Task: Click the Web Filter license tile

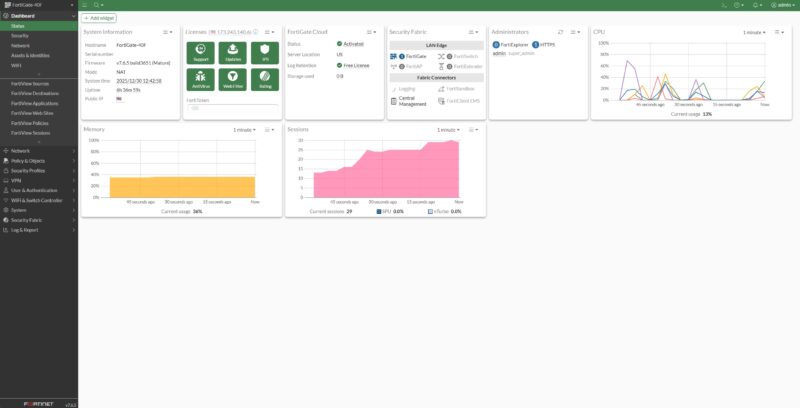Action: (x=233, y=80)
